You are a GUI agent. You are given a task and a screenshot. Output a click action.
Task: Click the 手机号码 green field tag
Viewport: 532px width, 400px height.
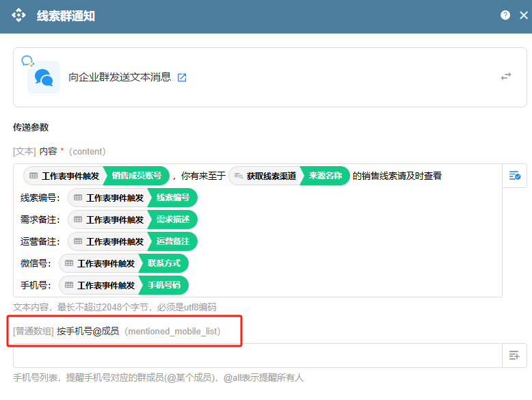click(x=164, y=285)
